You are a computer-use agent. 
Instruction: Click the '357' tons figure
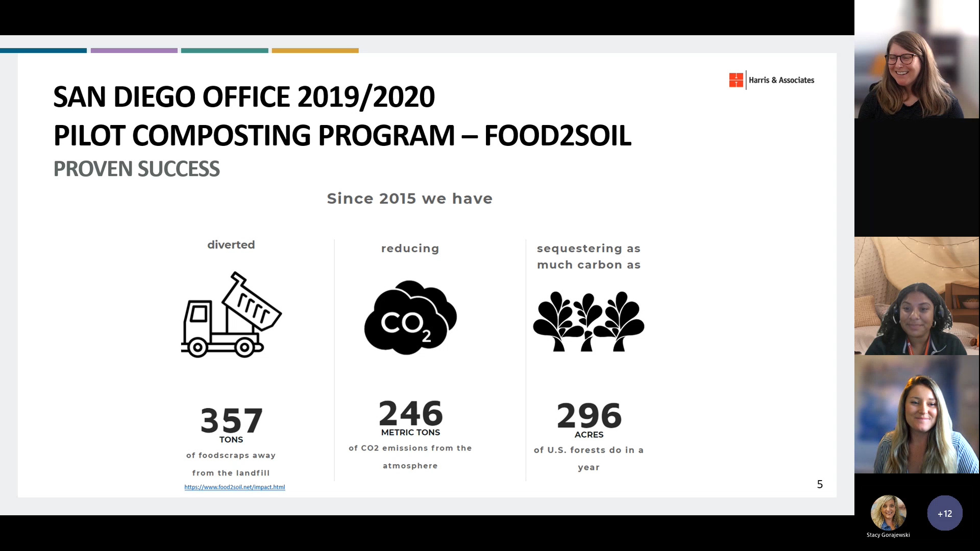pyautogui.click(x=232, y=420)
